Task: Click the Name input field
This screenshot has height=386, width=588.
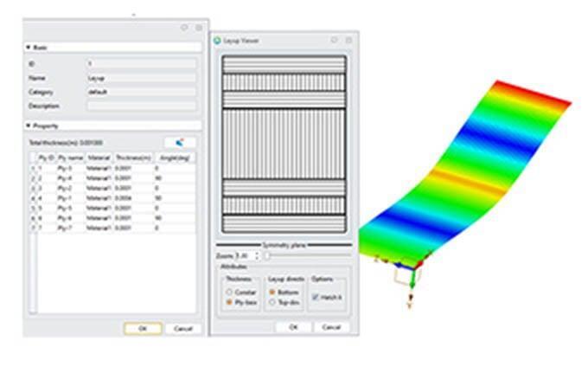Action: pos(141,77)
